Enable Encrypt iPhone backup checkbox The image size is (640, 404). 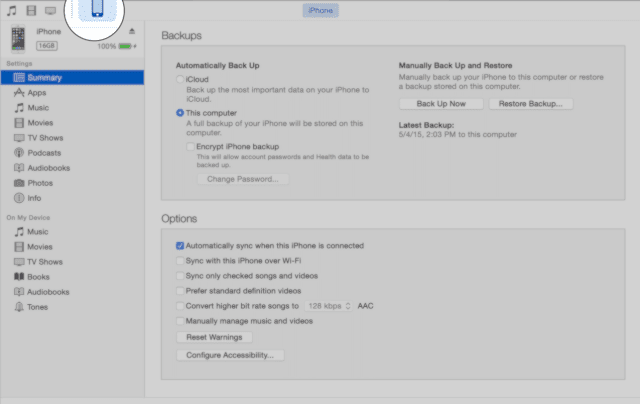(190, 146)
